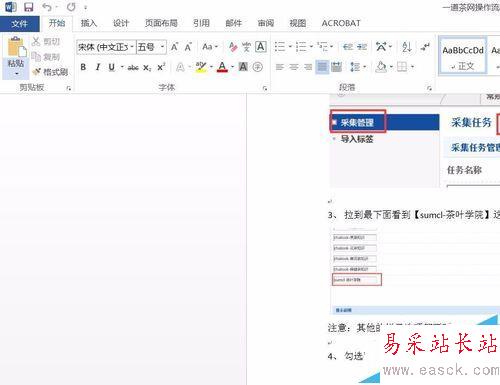The height and width of the screenshot is (385, 500).
Task: Toggle subscript formatting
Action: point(147,67)
